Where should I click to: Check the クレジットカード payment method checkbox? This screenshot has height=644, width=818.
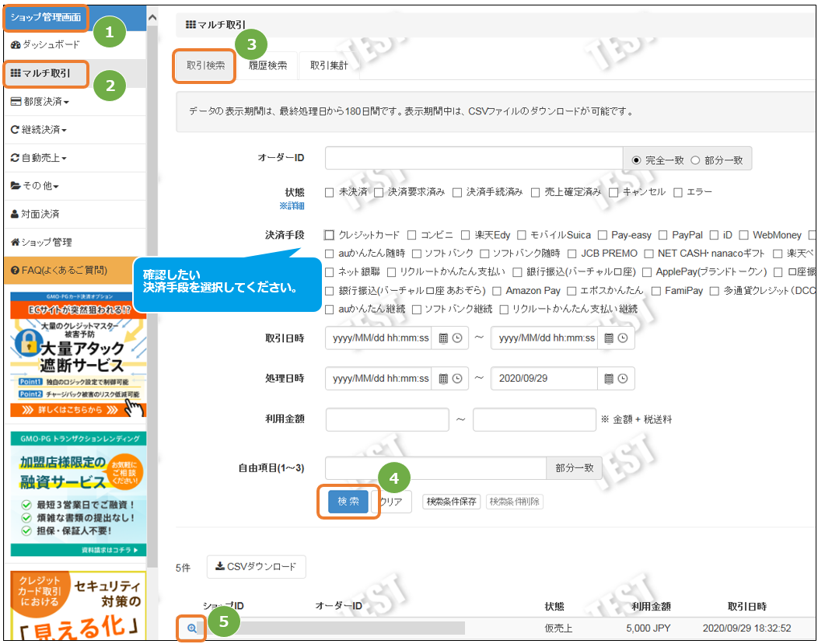coord(329,235)
